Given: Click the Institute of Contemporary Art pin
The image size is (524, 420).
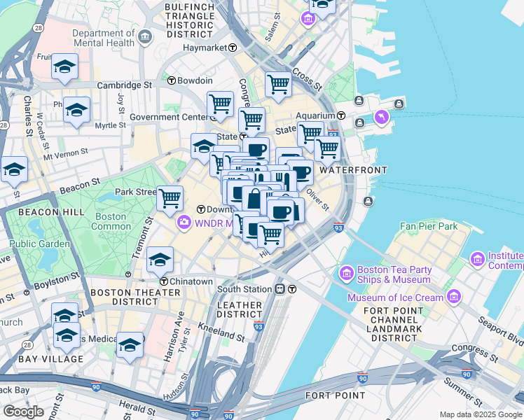Looking at the screenshot, I should click(478, 259).
